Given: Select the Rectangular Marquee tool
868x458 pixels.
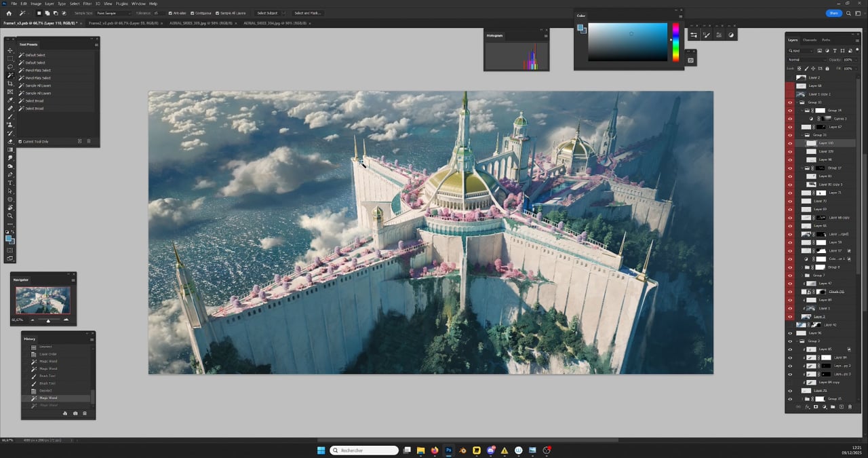Looking at the screenshot, I should coord(9,58).
